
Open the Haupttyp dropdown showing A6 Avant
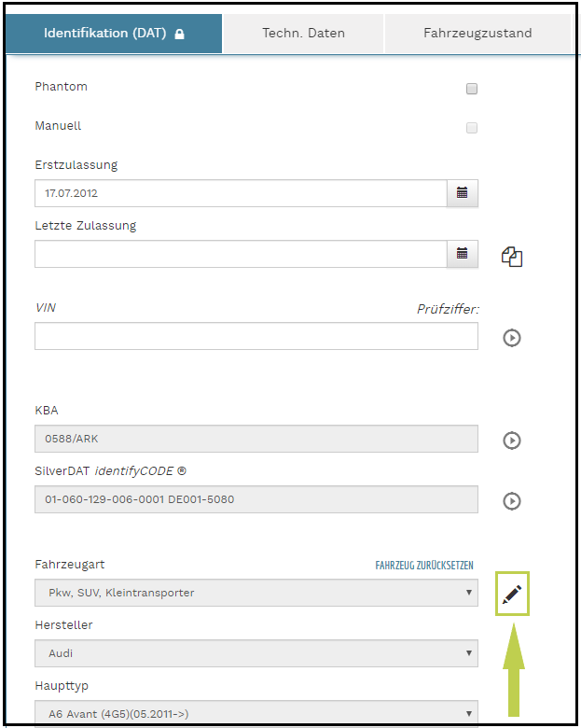tap(256, 714)
